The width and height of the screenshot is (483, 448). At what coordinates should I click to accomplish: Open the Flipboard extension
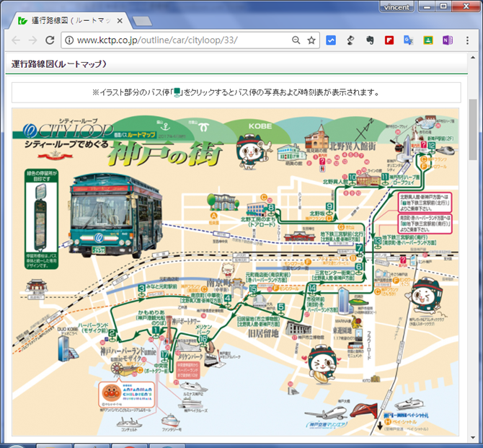(x=389, y=40)
